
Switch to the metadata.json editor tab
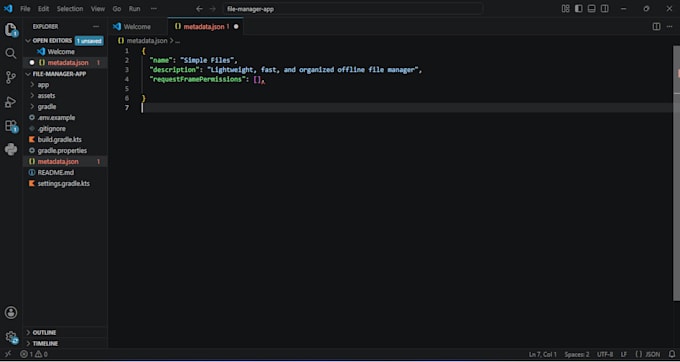[205, 27]
